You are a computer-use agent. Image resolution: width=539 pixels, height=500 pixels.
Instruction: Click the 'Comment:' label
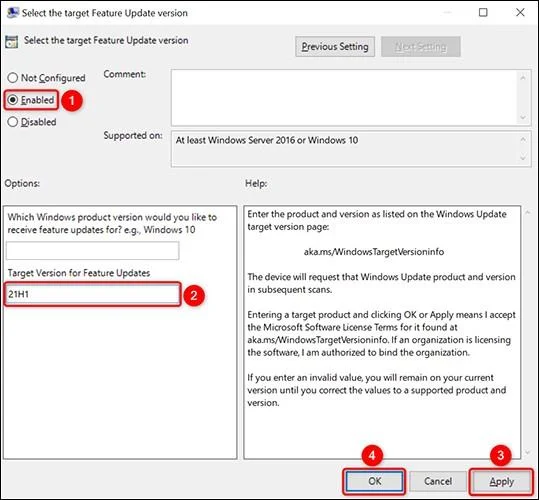(x=124, y=74)
